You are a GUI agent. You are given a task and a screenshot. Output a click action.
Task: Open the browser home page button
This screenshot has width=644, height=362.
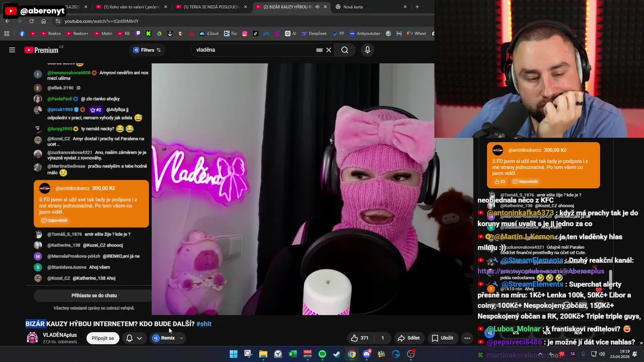(x=43, y=21)
